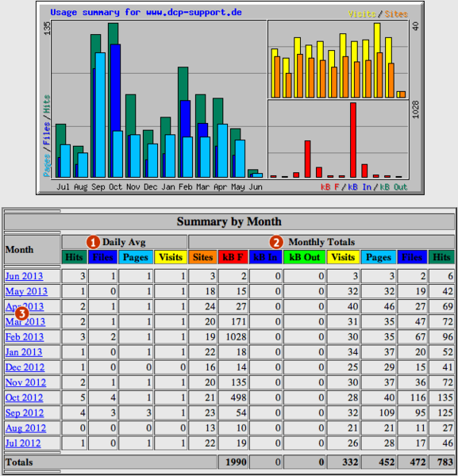
Task: Click the tall red Feb kB bar
Action: coord(353,140)
